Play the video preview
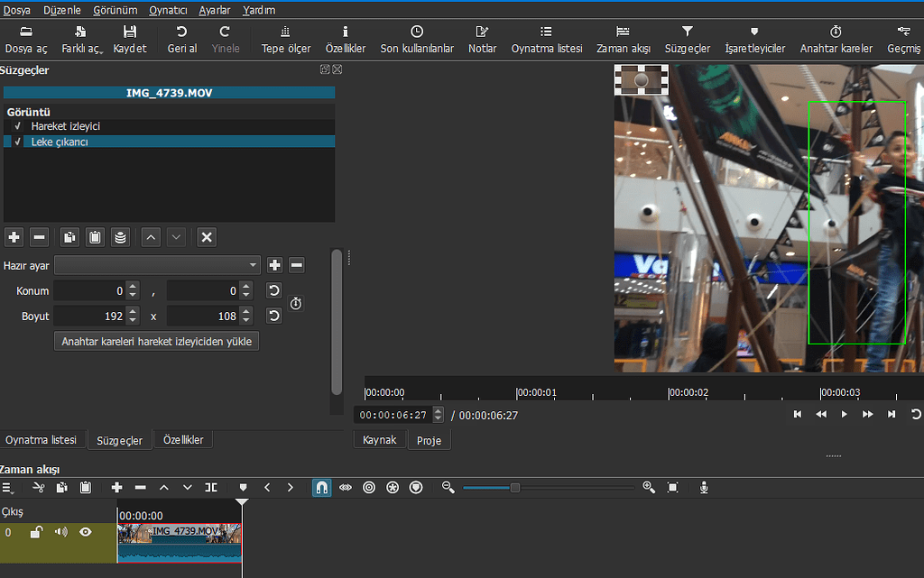The width and height of the screenshot is (924, 578). coord(844,415)
